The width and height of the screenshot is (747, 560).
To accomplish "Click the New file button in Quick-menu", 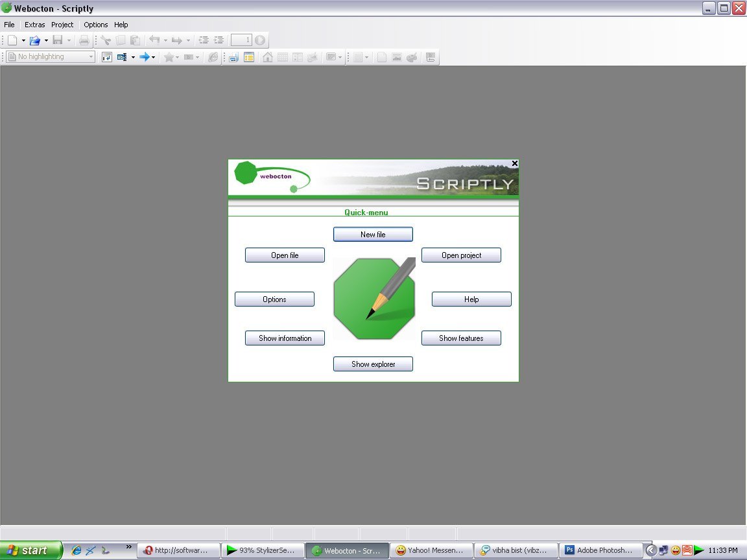I will [x=373, y=234].
